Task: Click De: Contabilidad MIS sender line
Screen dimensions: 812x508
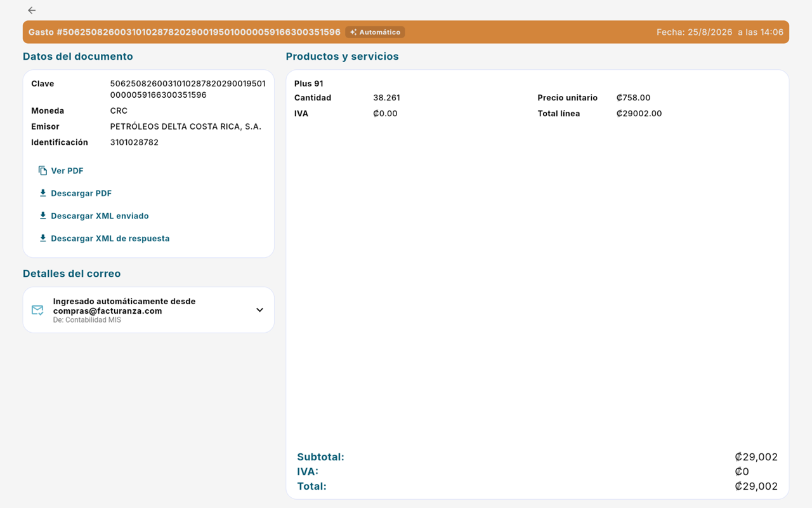Action: click(87, 320)
